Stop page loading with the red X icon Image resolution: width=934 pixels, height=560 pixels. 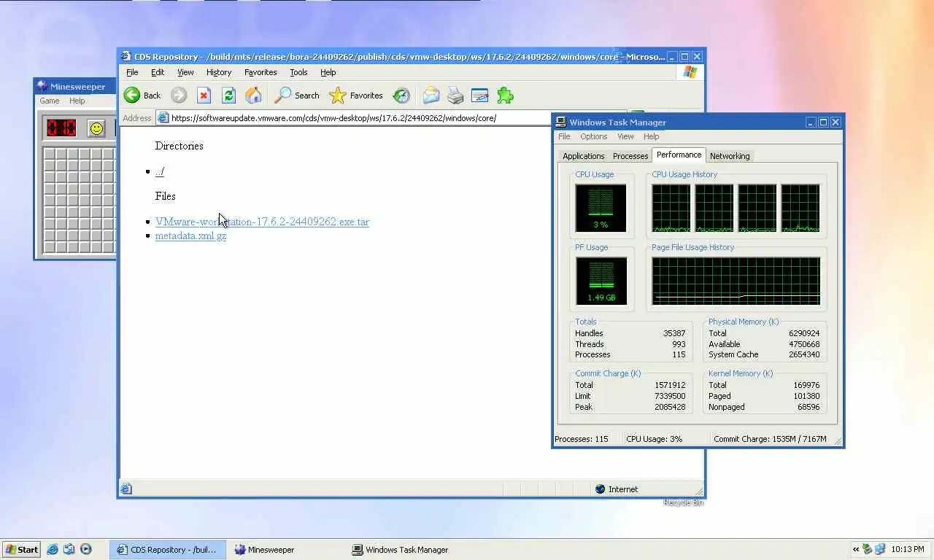point(204,96)
